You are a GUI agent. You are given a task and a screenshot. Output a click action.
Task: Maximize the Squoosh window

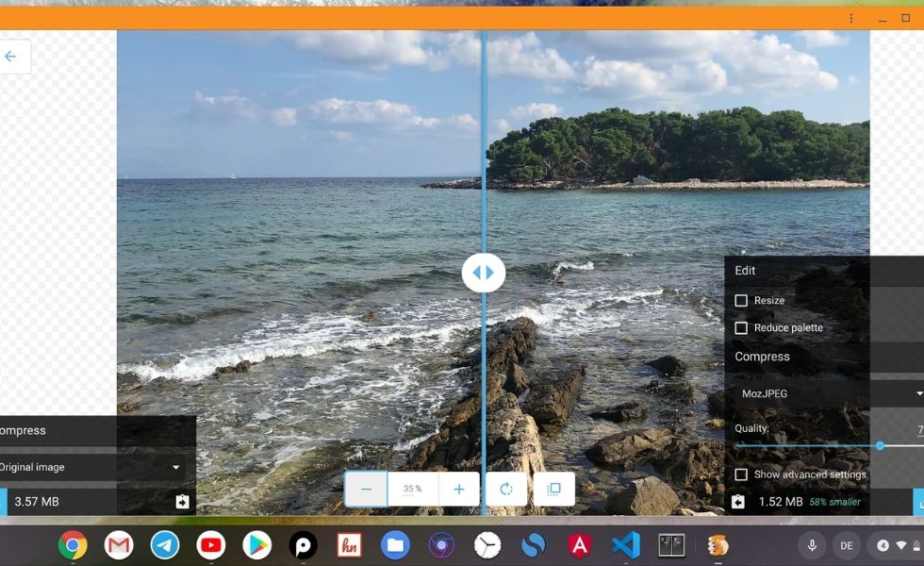click(x=906, y=18)
